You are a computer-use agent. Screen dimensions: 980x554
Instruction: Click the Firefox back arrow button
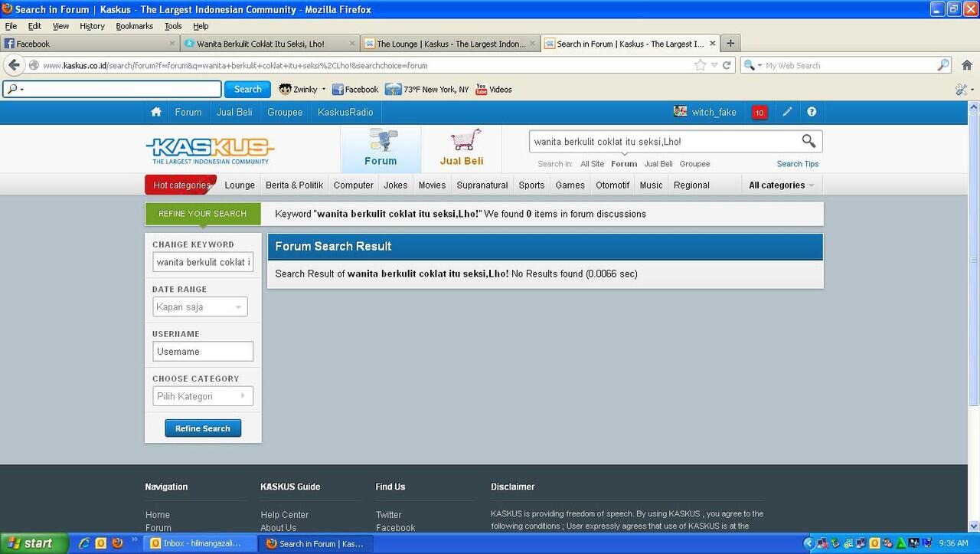(x=14, y=65)
